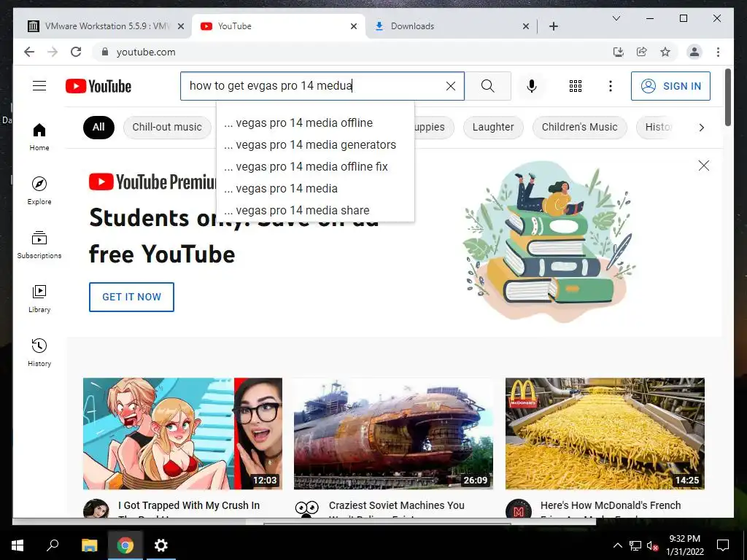Open the notification center icon

tap(723, 545)
